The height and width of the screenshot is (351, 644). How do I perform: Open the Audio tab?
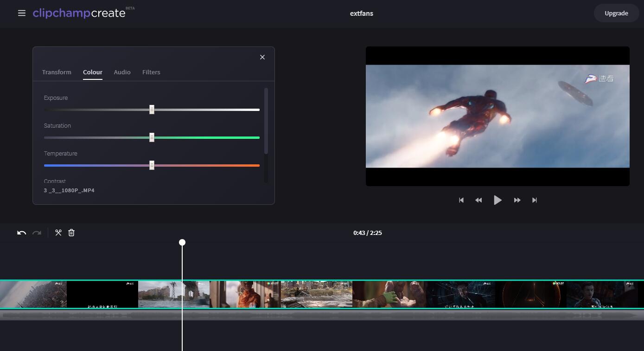(122, 72)
